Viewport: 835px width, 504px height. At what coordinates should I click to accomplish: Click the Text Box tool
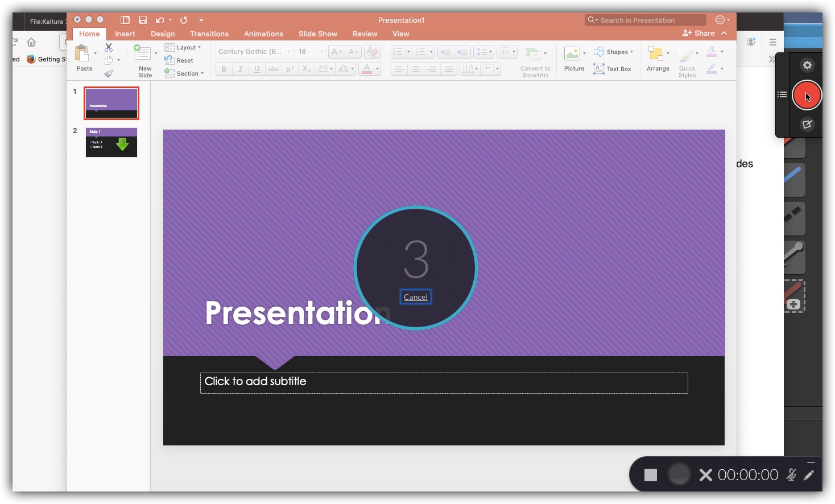point(612,69)
